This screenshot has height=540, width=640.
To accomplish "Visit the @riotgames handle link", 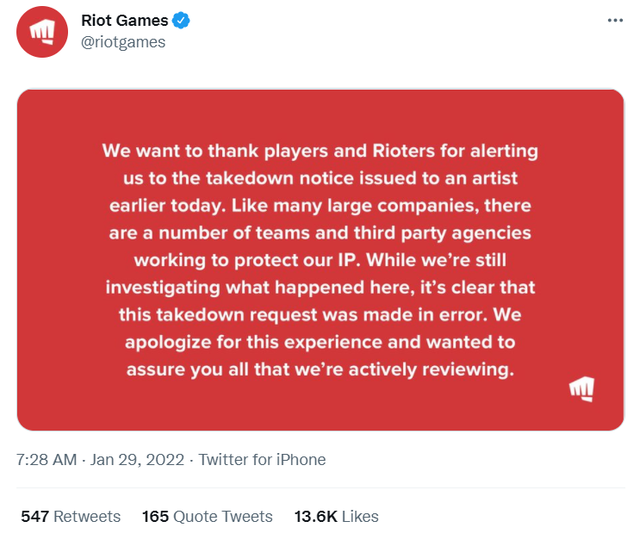I will point(123,42).
